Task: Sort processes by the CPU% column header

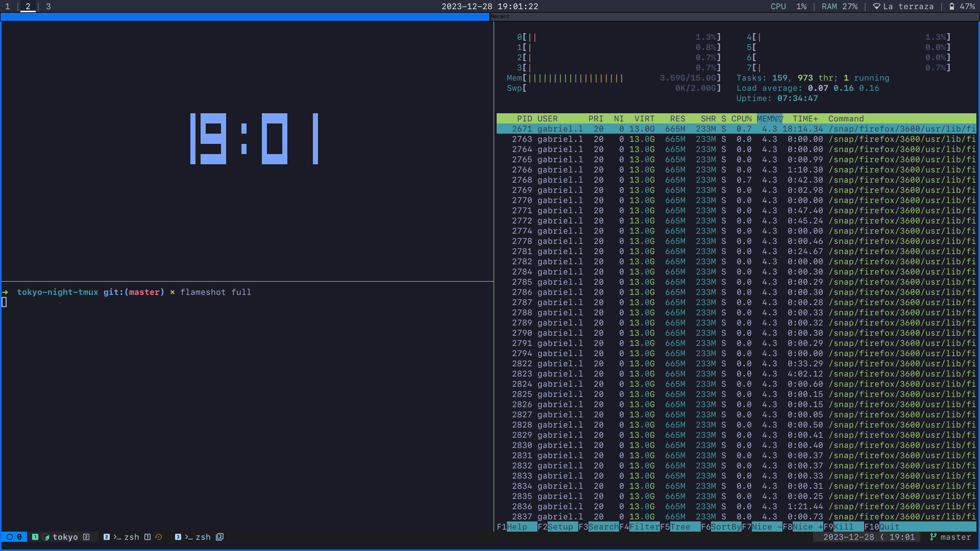Action: pos(741,119)
